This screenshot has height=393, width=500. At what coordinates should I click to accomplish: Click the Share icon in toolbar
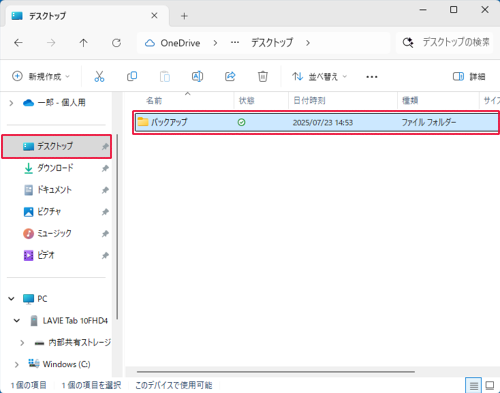(230, 77)
